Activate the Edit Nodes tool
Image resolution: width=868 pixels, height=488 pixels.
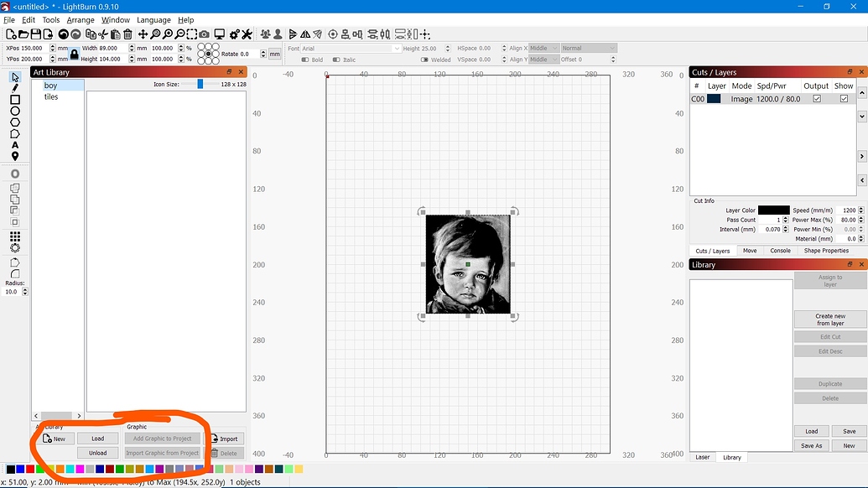click(x=15, y=134)
